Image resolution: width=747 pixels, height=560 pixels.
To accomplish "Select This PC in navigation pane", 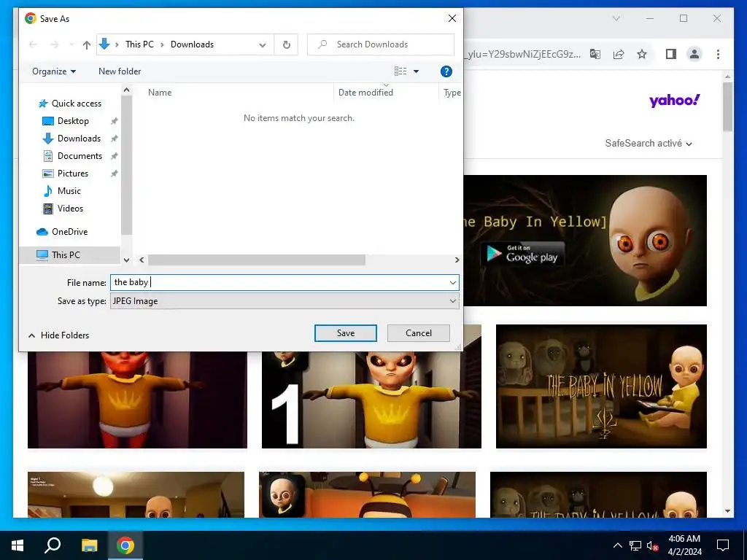I will pyautogui.click(x=66, y=254).
